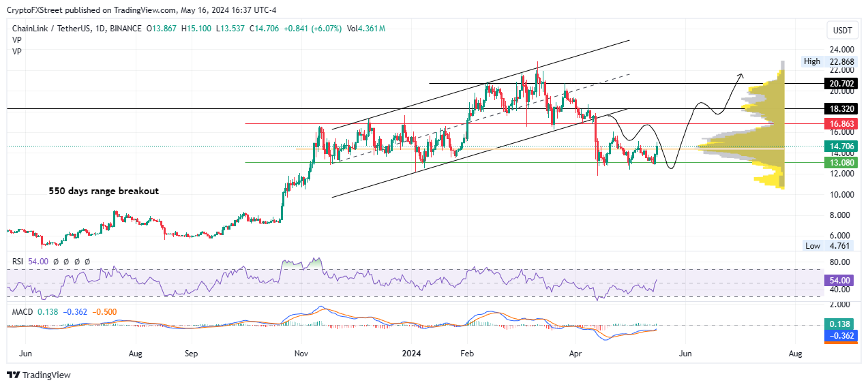Click the 20.702 price level label
This screenshot has width=868, height=387.
[841, 84]
